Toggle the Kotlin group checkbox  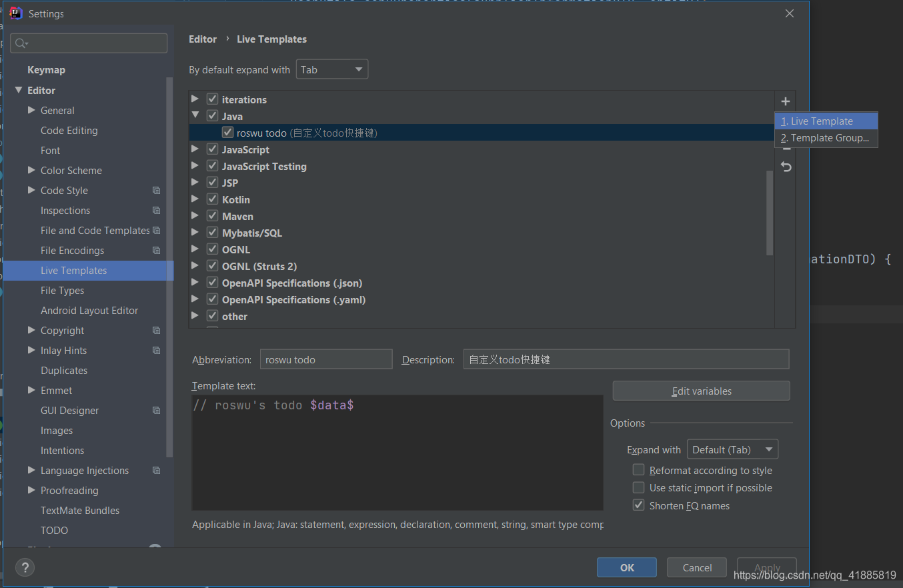[213, 199]
